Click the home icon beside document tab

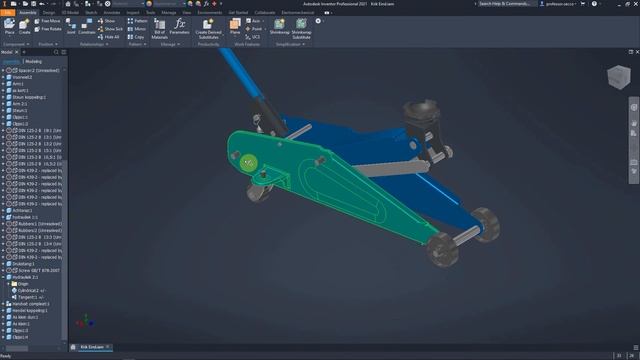[x=73, y=347]
